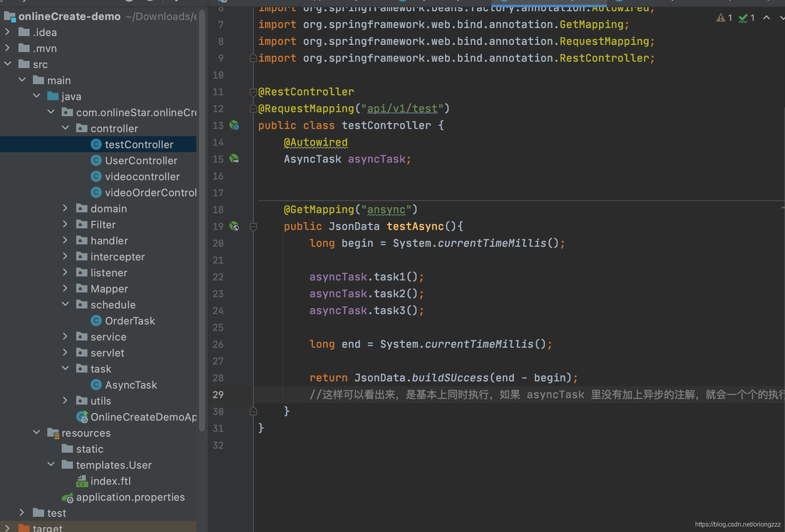Click the application.properties Spring icon
Viewport: 785px width, 532px height.
point(68,498)
